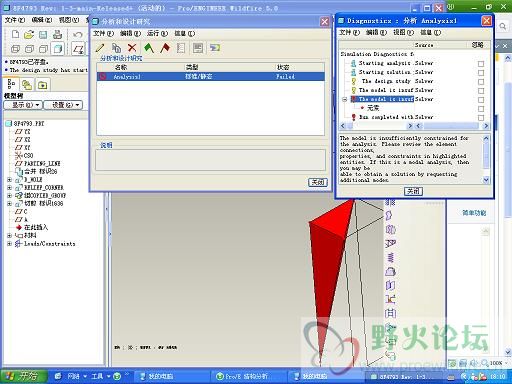Expand the Loads/Constraints tree node

coord(9,244)
